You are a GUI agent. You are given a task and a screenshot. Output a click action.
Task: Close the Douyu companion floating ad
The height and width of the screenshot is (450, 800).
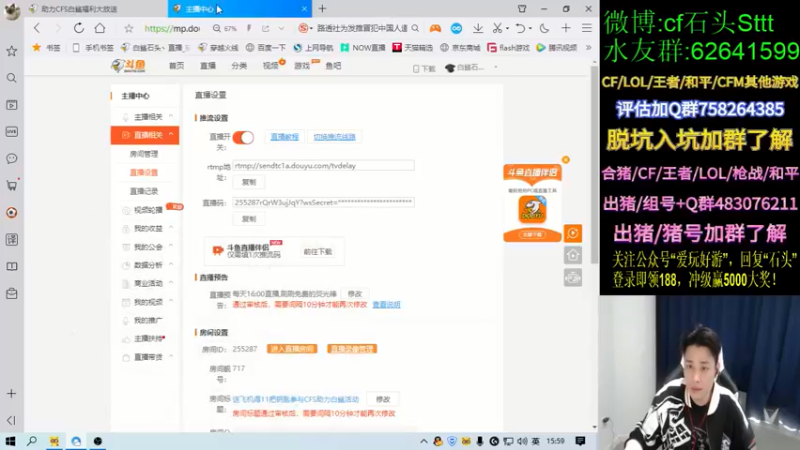(x=565, y=160)
